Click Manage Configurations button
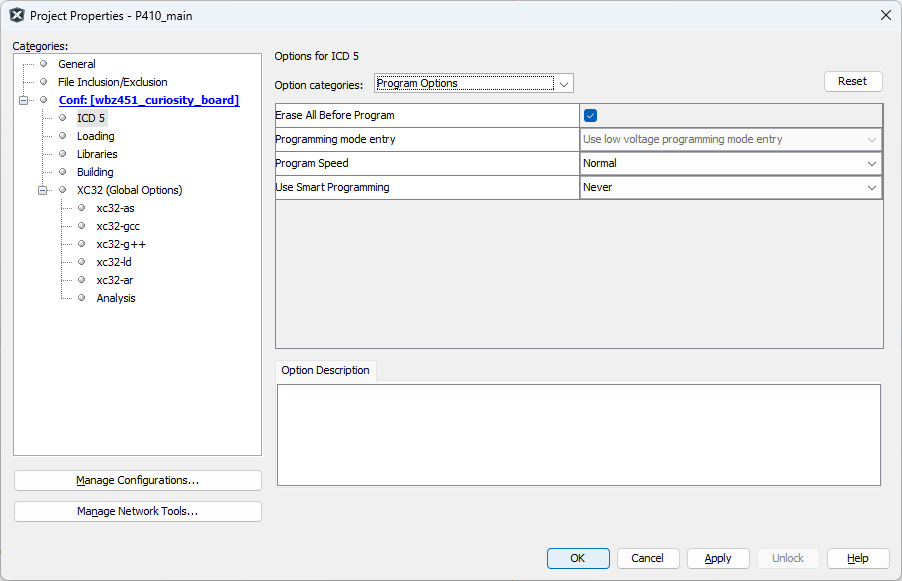 [x=138, y=480]
